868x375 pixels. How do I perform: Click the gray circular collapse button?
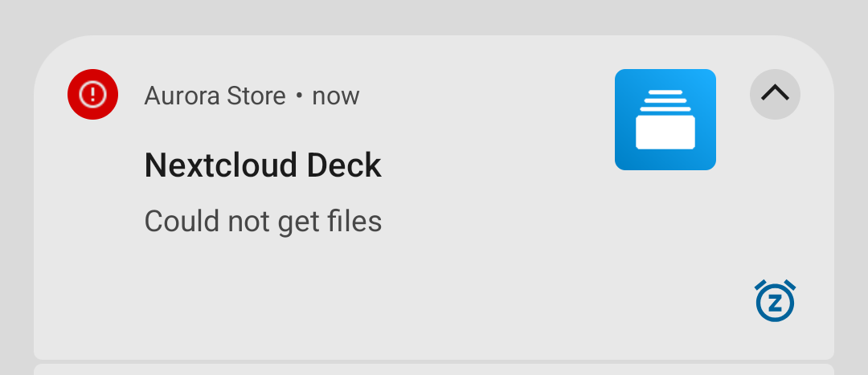(x=775, y=94)
